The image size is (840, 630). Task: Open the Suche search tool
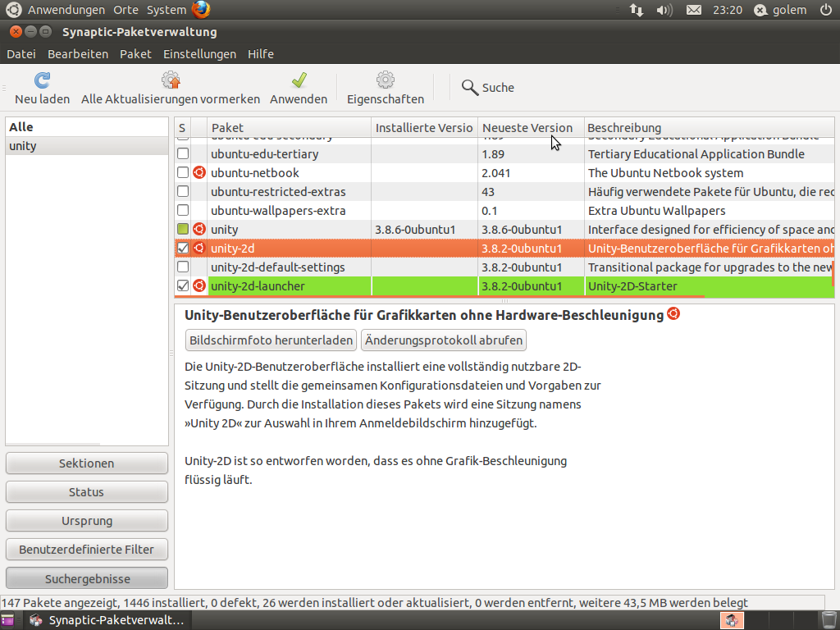click(x=487, y=88)
